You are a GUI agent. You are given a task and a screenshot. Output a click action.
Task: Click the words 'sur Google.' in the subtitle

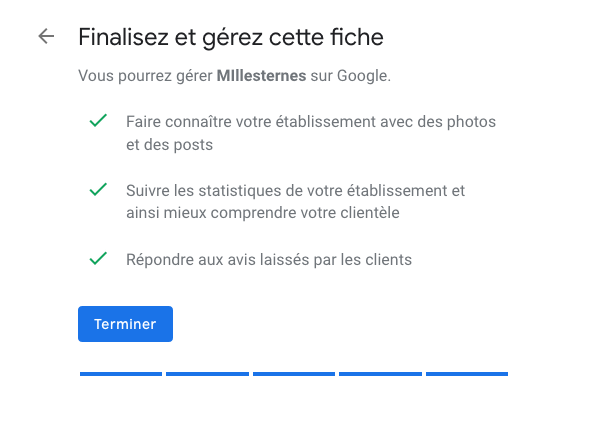(x=350, y=76)
